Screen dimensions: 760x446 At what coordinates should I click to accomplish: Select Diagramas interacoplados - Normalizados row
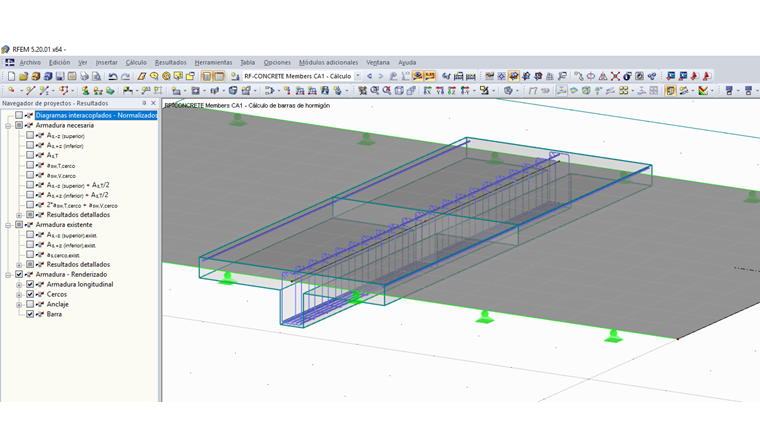[96, 115]
